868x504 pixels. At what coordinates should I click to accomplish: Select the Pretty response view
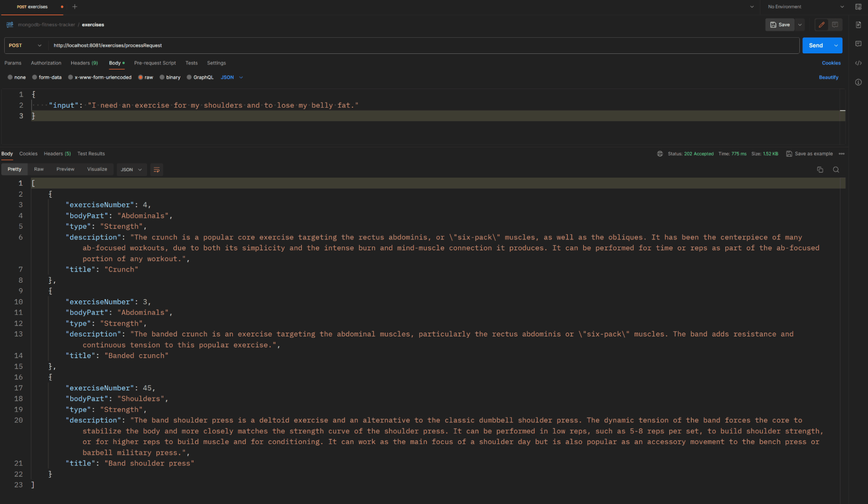point(14,169)
